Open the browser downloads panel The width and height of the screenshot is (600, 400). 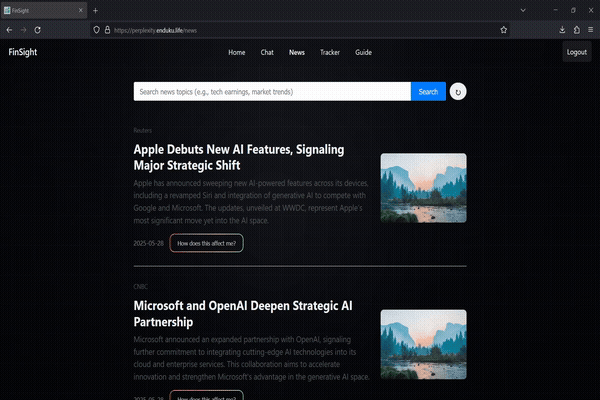coord(562,30)
